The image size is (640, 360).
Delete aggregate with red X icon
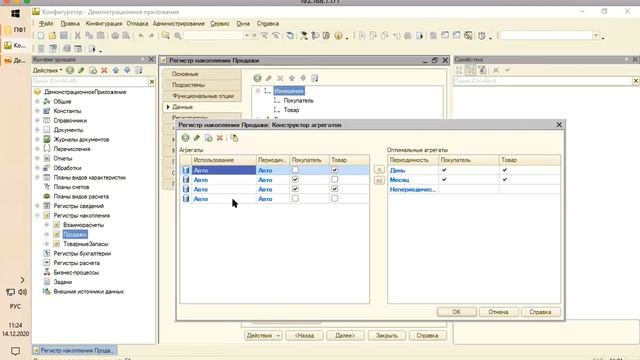point(220,138)
